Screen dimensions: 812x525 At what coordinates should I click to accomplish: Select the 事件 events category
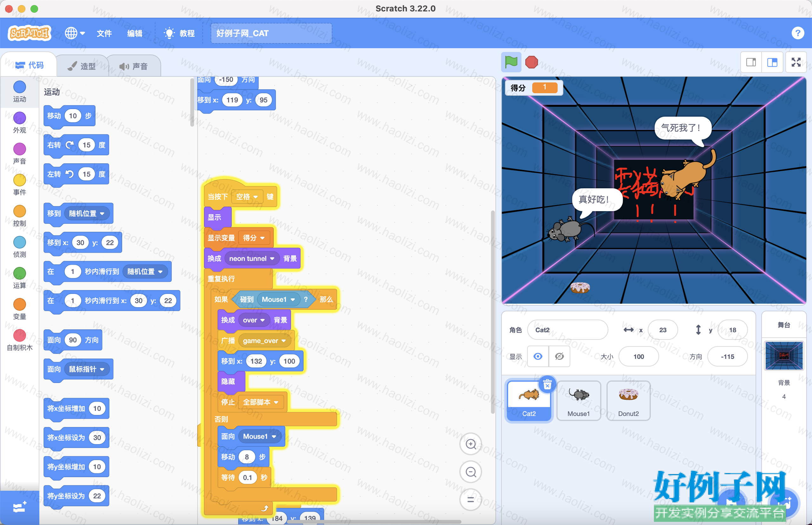[19, 184]
